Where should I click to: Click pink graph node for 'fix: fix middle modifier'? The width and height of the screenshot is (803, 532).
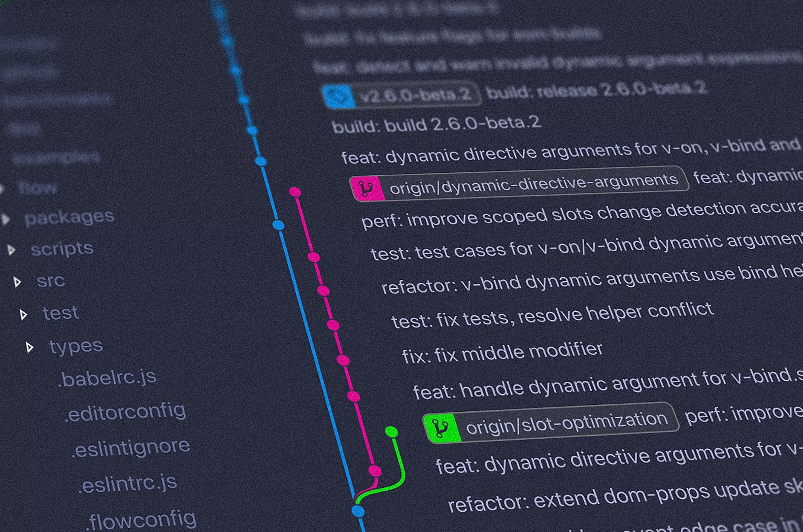343,361
